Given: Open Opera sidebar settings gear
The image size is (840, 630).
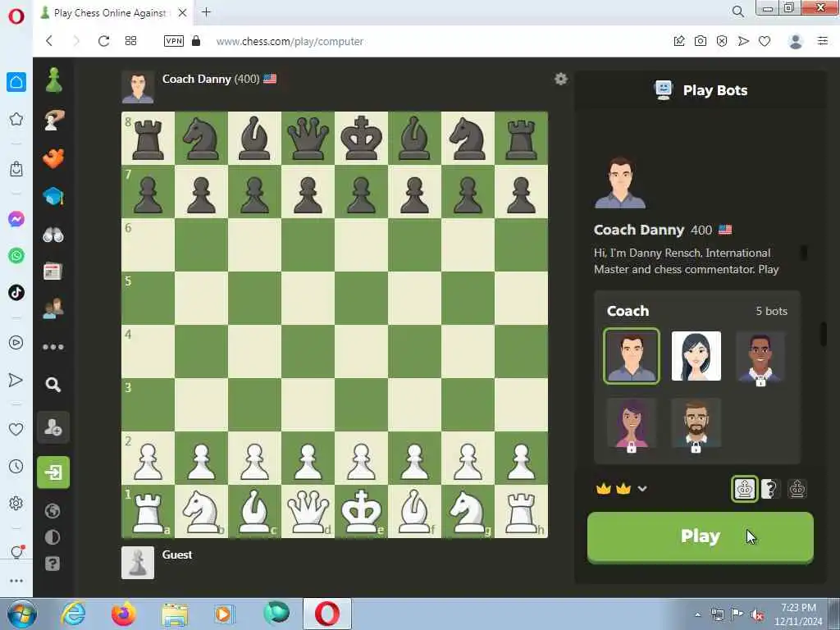Looking at the screenshot, I should [16, 504].
